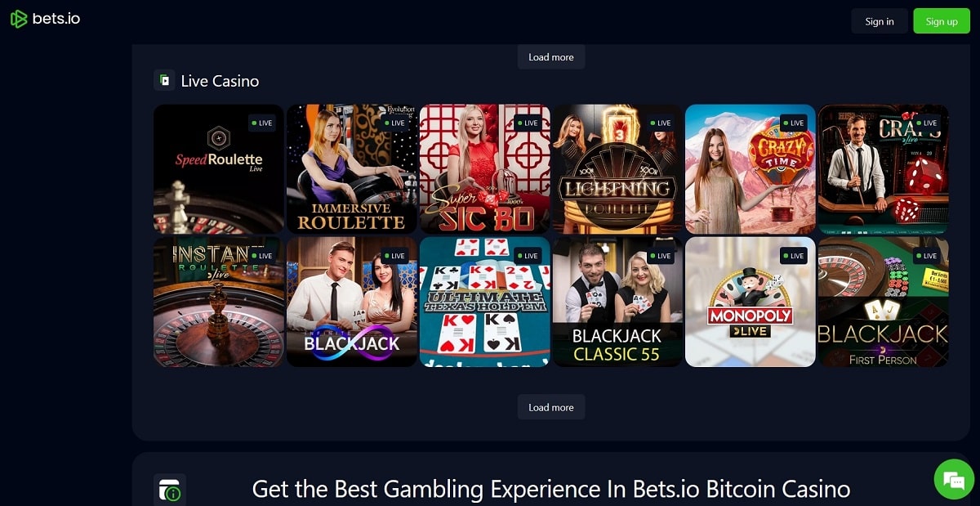The image size is (980, 506).
Task: Launch the Craps Live game
Action: [884, 169]
